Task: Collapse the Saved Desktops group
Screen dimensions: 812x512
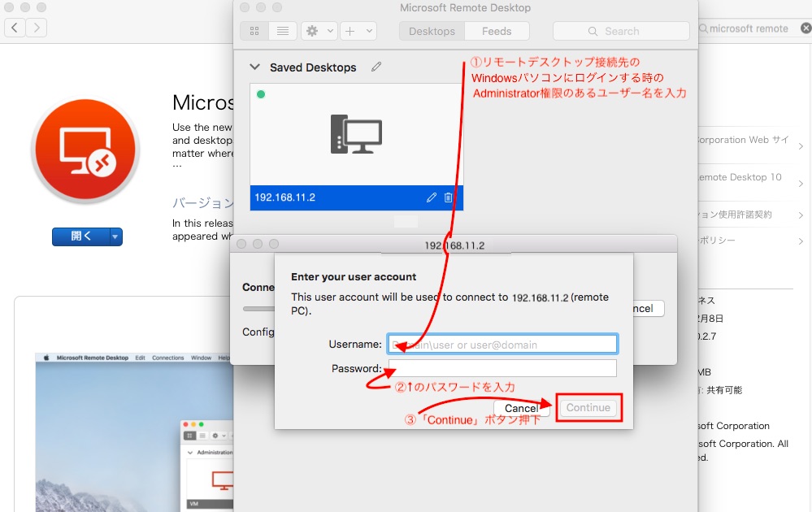Action: tap(254, 67)
